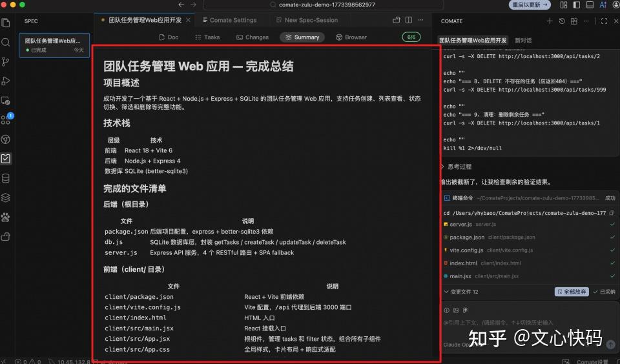Start a new chat with the plus icon in Comate panel
Viewport: 620px width, 364px height.
pos(550,21)
